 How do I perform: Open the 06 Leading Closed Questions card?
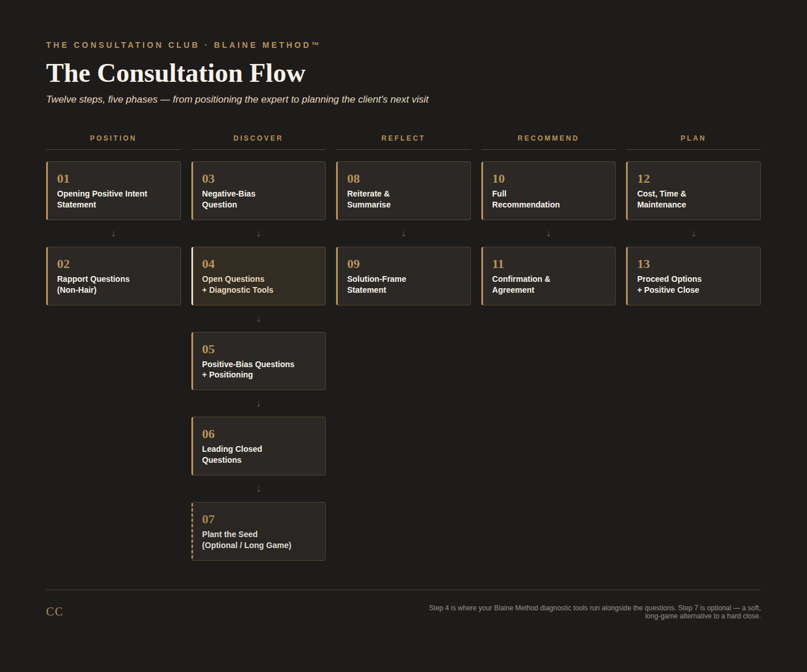pyautogui.click(x=258, y=446)
